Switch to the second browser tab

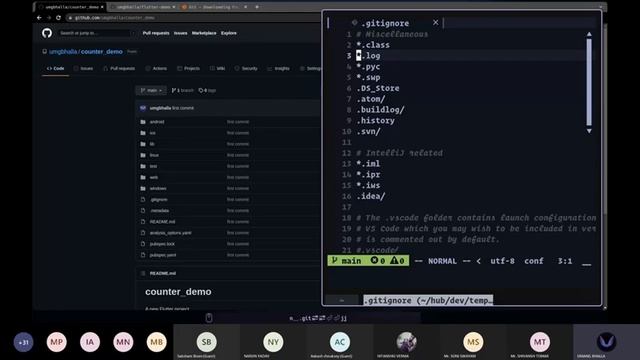point(142,7)
